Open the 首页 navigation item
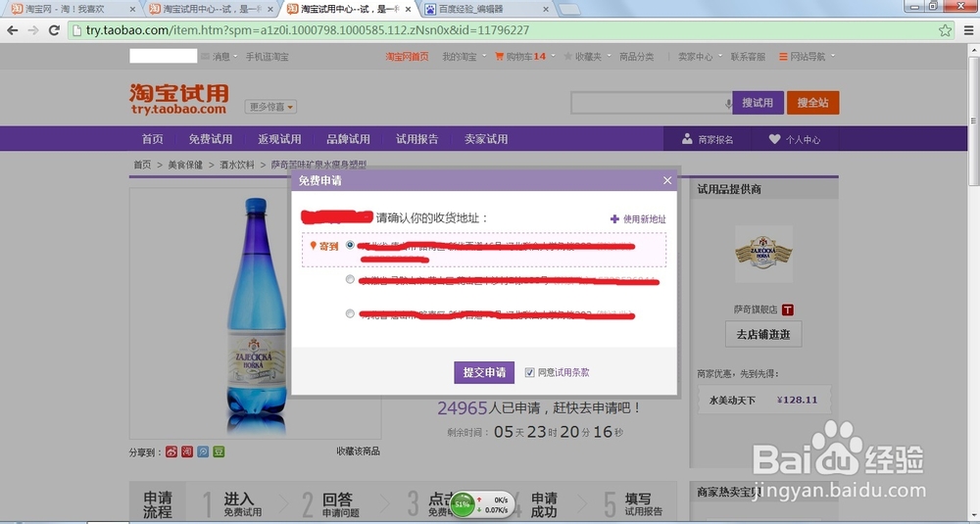980x524 pixels. 152,139
